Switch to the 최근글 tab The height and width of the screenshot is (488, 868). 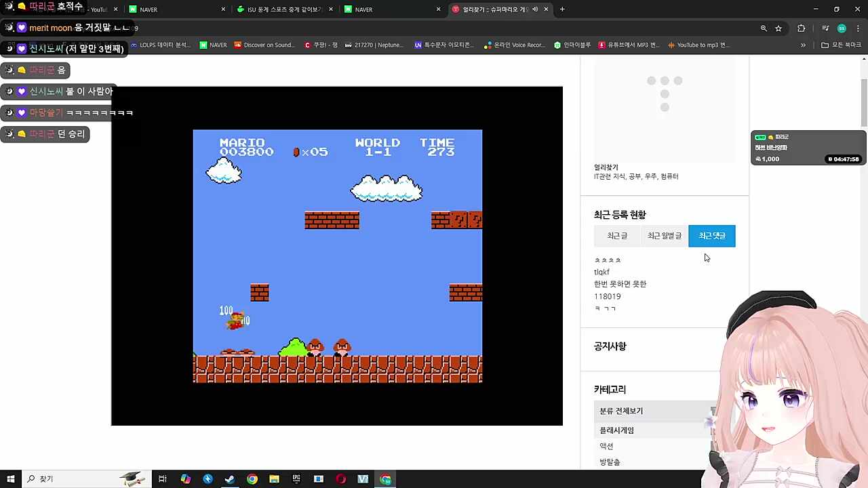tap(617, 236)
